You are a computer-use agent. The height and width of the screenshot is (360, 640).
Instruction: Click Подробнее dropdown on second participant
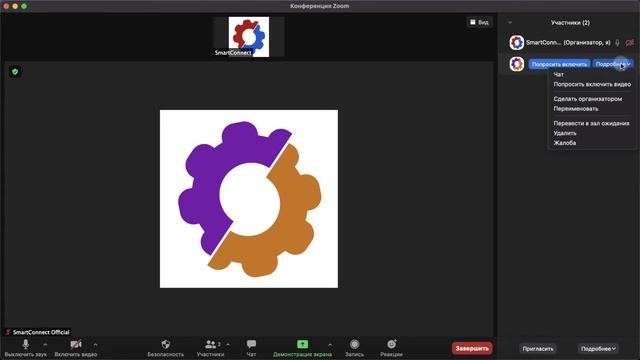613,64
